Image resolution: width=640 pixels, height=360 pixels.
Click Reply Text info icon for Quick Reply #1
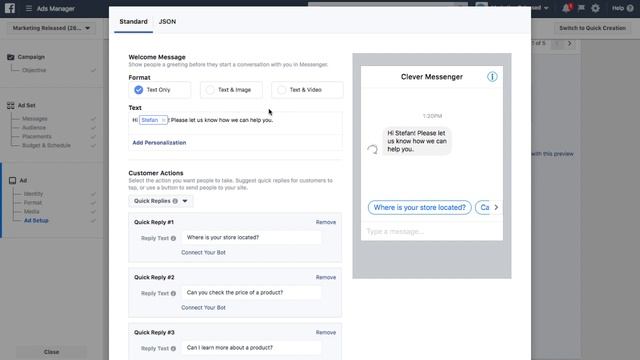coord(173,238)
